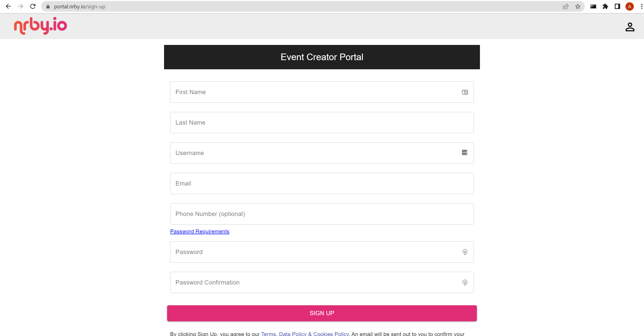Click the key icon in the Password field

(465, 252)
